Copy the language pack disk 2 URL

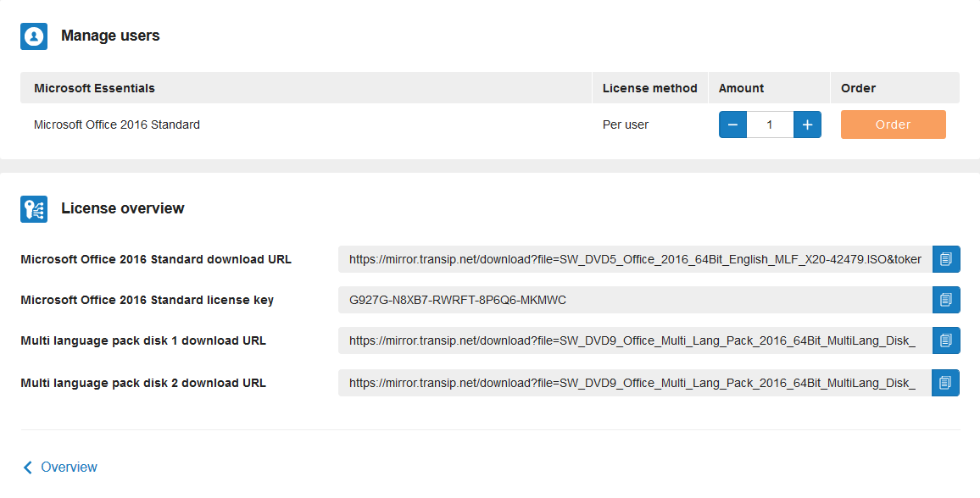pos(945,383)
